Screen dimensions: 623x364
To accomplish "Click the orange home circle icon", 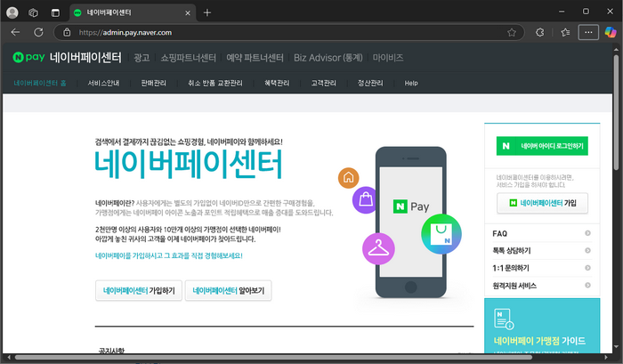I will 348,177.
